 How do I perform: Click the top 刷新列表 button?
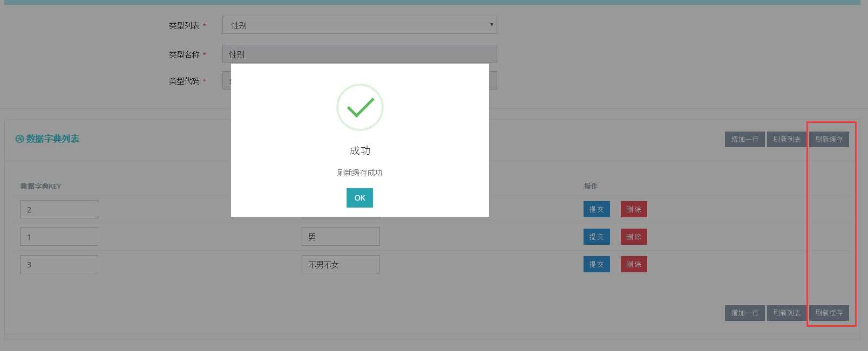coord(786,139)
